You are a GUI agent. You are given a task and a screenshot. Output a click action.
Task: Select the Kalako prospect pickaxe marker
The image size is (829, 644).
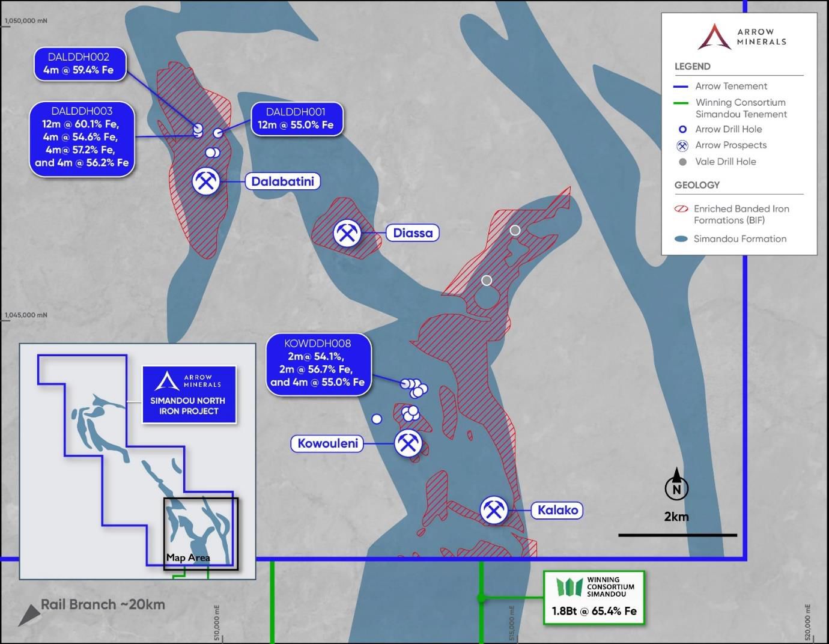click(494, 510)
